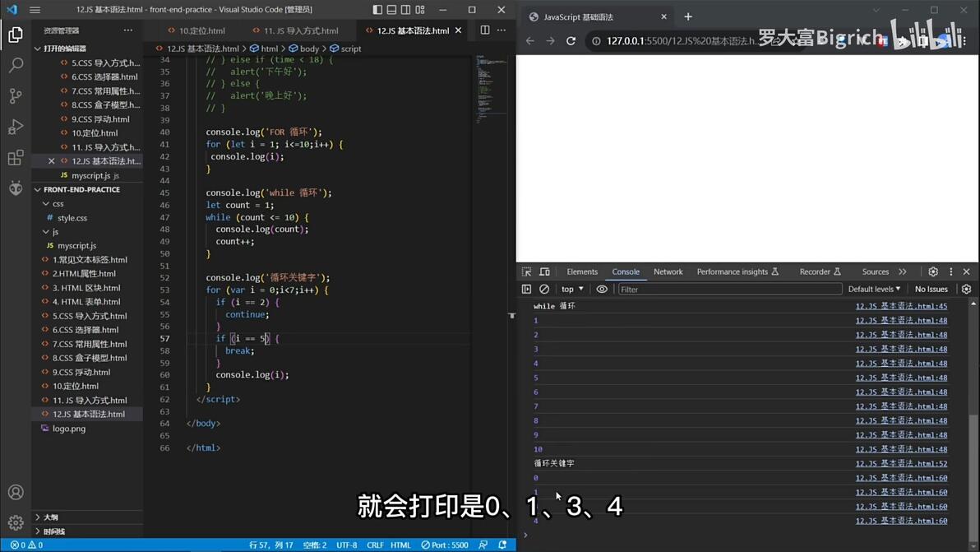Change language mode HTML in status bar
The width and height of the screenshot is (980, 552).
pos(400,545)
